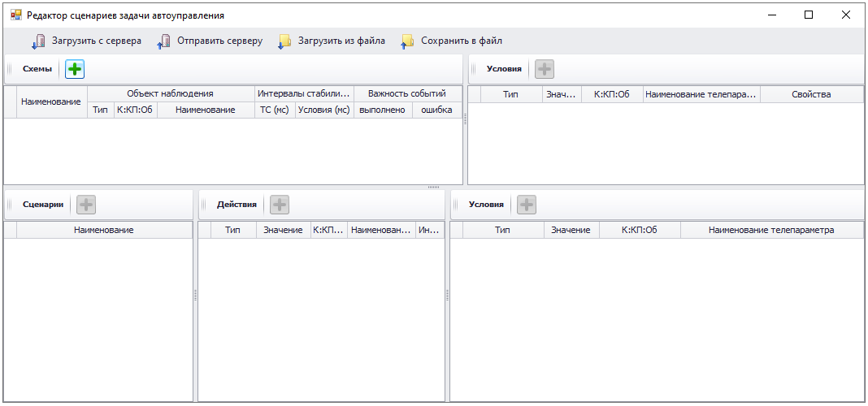Click the load from file folder icon
This screenshot has height=406, width=868.
click(284, 41)
